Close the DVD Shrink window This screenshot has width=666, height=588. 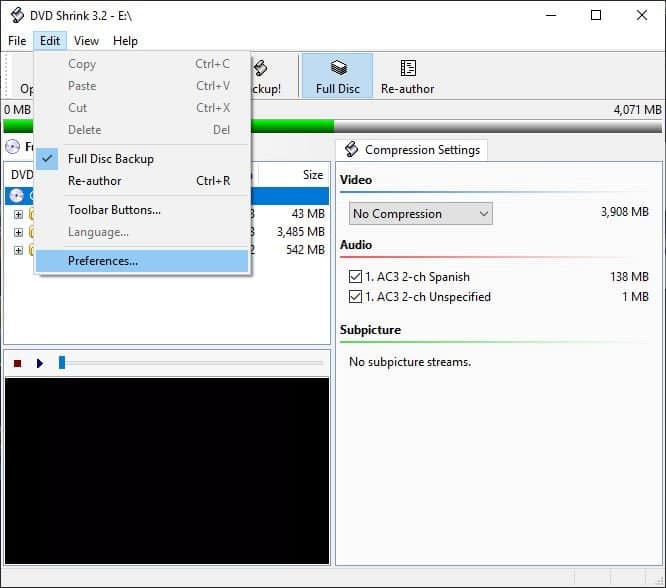(642, 15)
